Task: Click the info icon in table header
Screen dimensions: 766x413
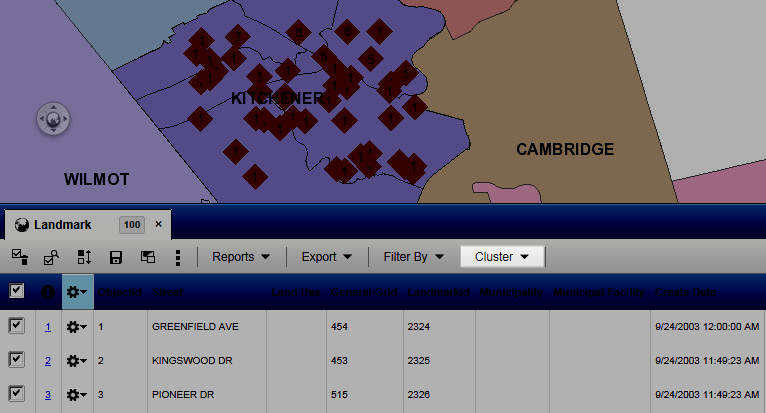Action: pyautogui.click(x=47, y=292)
